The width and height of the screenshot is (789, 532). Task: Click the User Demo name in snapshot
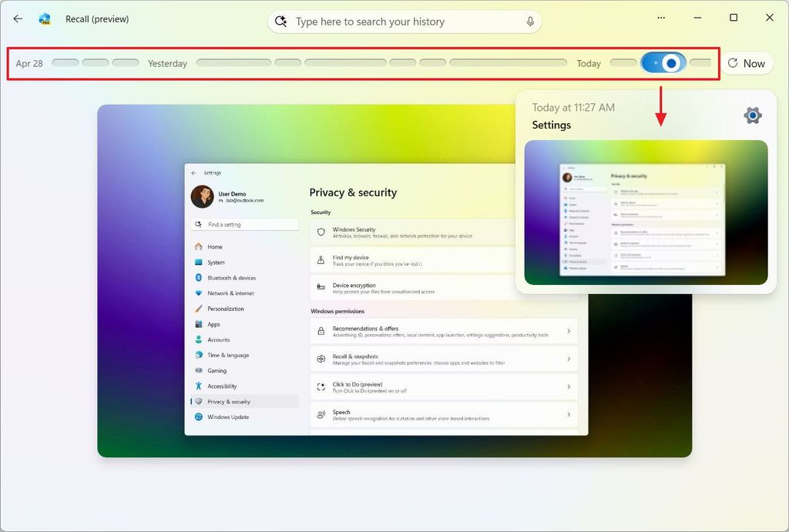(x=232, y=193)
